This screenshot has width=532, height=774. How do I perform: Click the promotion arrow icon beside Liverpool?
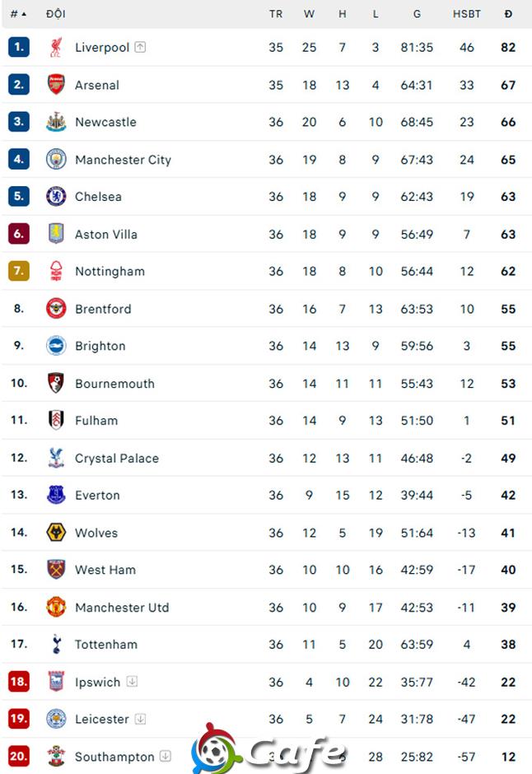pyautogui.click(x=140, y=48)
